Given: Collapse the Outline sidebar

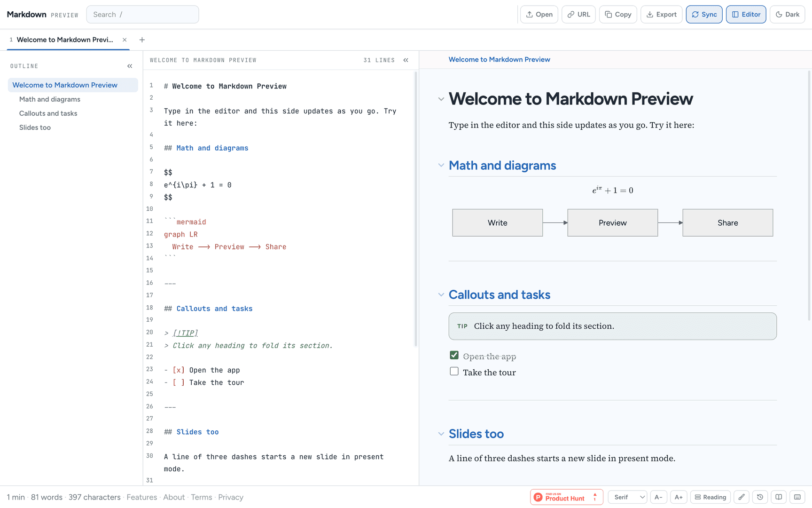Looking at the screenshot, I should [x=130, y=66].
